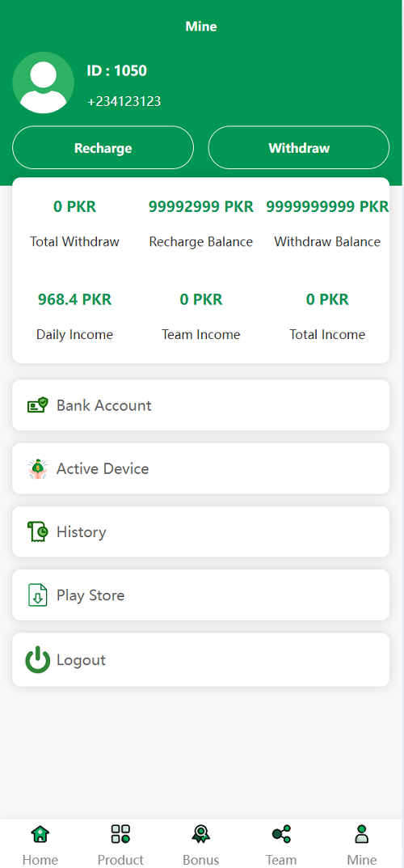Click the profile avatar picture
404x868 pixels.
(x=43, y=83)
